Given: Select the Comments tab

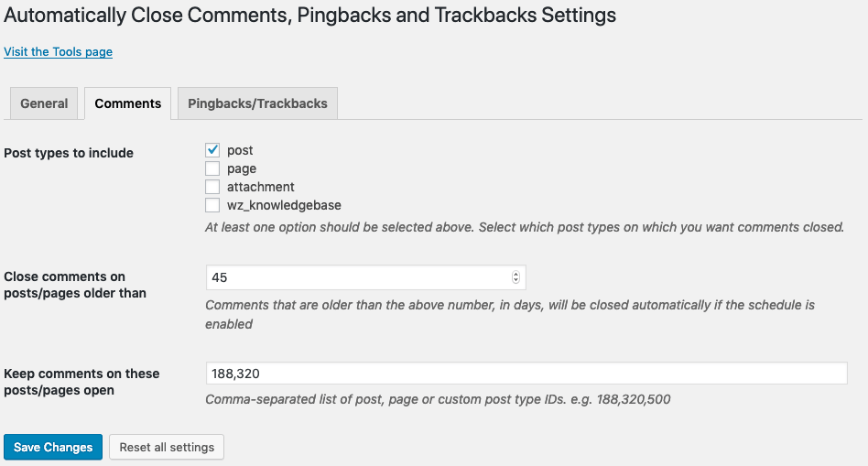Looking at the screenshot, I should tap(127, 103).
